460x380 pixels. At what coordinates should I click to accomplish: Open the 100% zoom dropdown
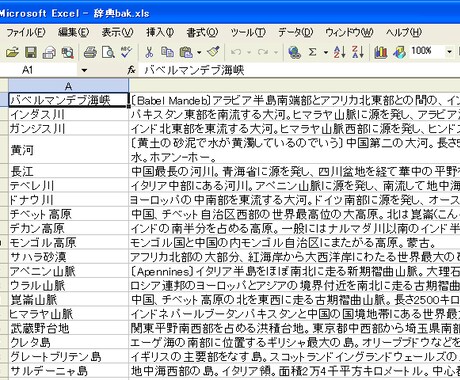coord(449,52)
